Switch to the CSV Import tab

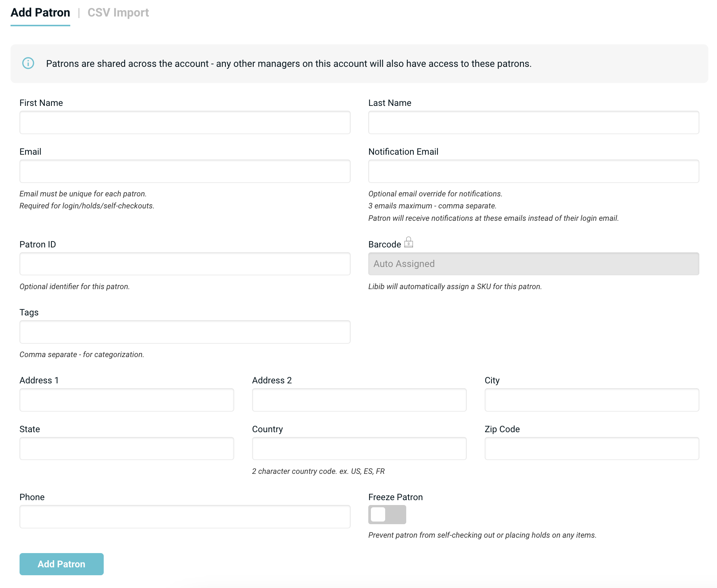click(118, 13)
